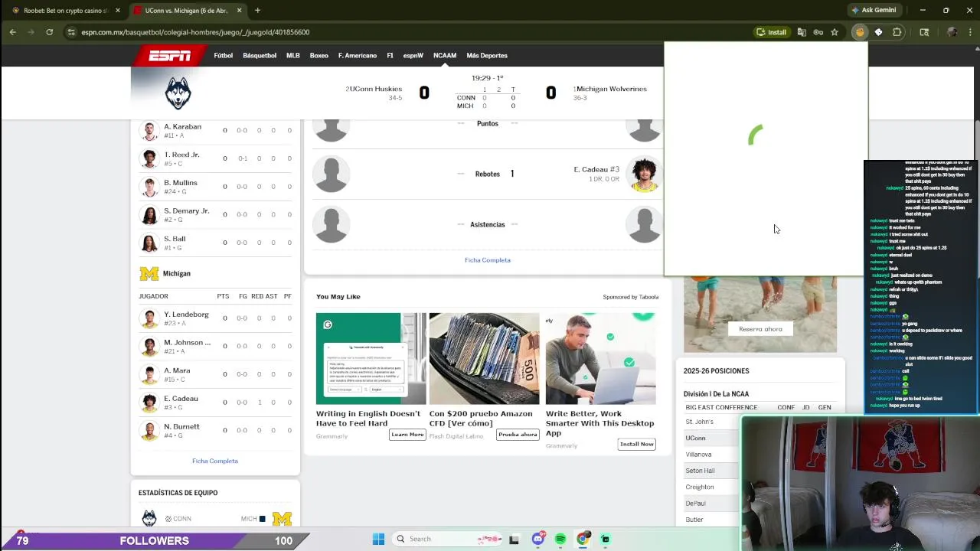The image size is (980, 551).
Task: Open the translate page icon
Action: tap(802, 32)
